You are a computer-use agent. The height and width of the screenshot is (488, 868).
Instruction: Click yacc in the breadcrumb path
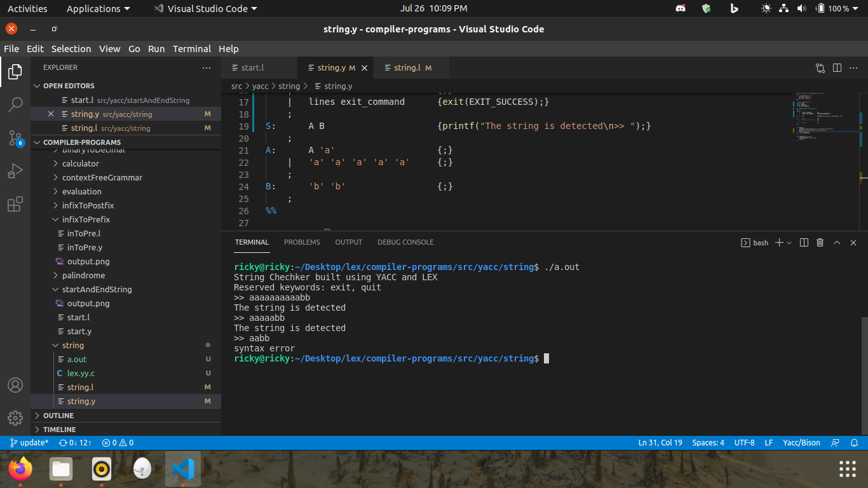(260, 86)
